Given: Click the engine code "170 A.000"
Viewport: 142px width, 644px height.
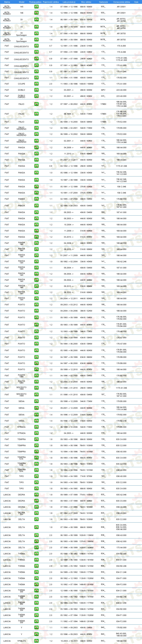Looking at the screenshot, I should click(x=121, y=46).
